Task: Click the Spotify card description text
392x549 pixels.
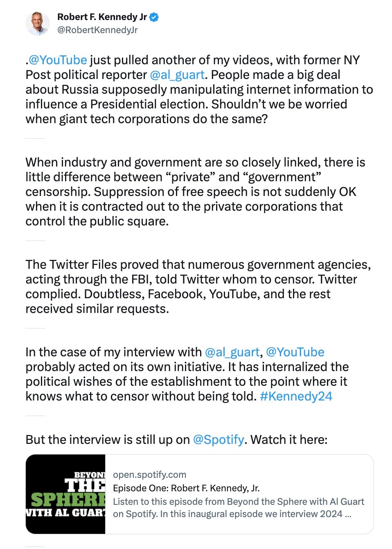Action: [238, 508]
